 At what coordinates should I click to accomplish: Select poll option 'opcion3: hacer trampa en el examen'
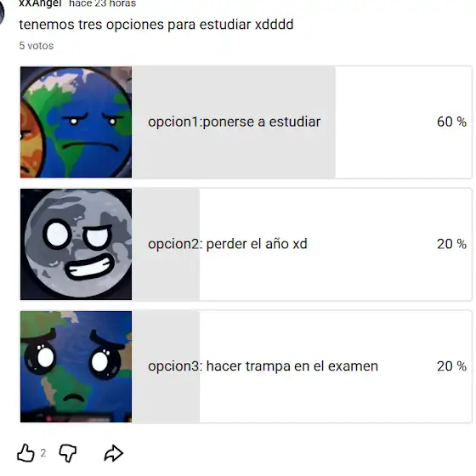click(246, 366)
